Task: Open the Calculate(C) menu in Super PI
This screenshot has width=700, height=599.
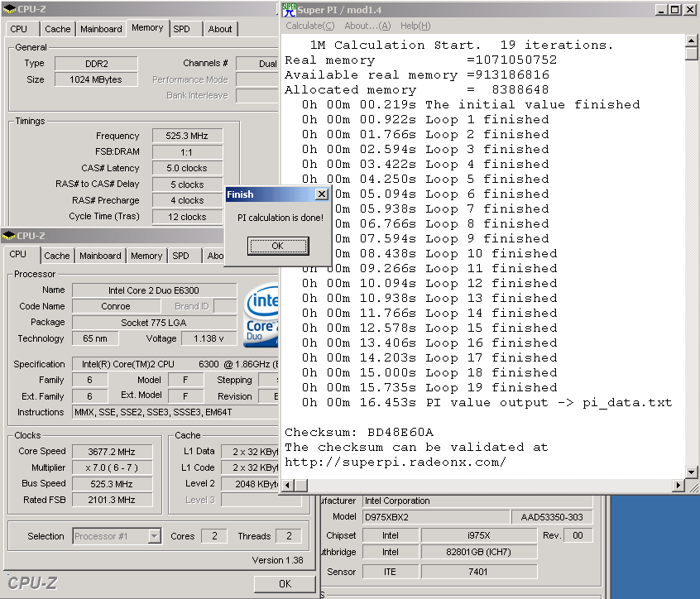Action: point(309,26)
